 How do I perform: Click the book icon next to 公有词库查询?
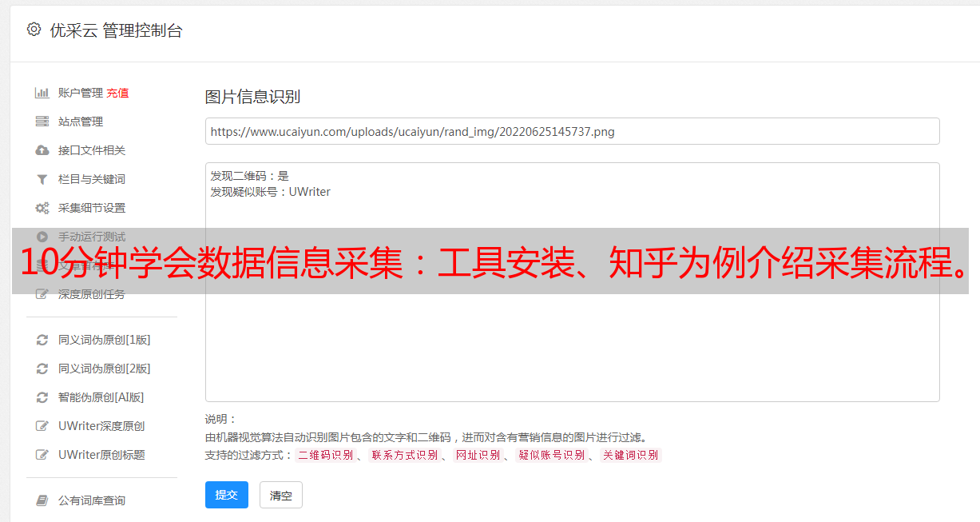(42, 500)
